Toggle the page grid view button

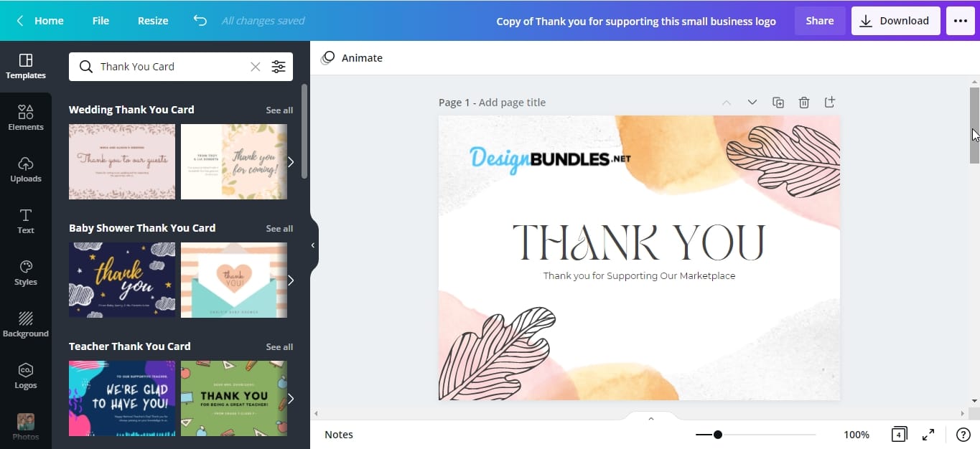point(899,435)
